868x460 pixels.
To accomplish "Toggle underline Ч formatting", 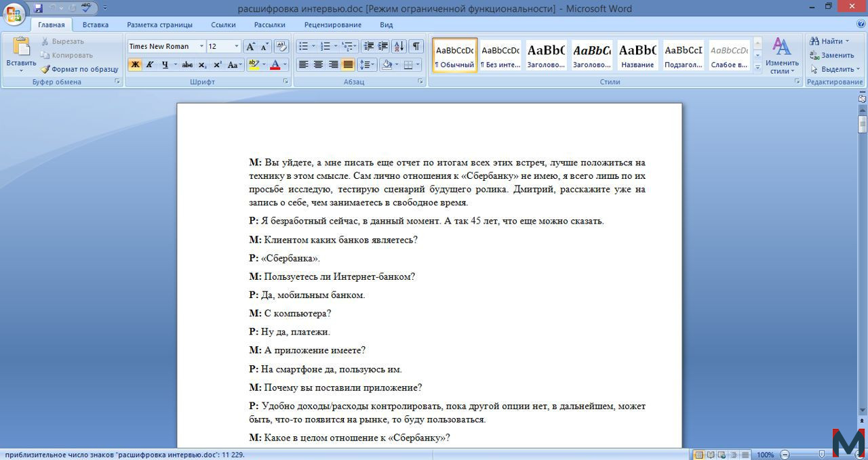I will (165, 65).
